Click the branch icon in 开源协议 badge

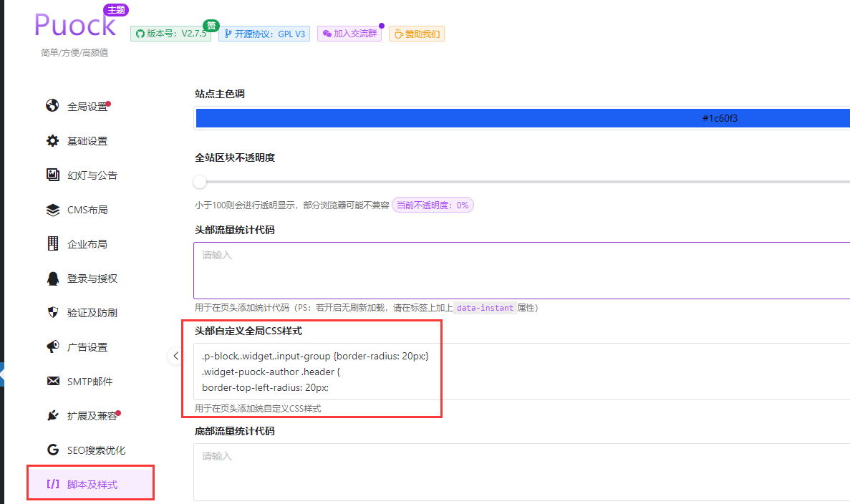[228, 34]
